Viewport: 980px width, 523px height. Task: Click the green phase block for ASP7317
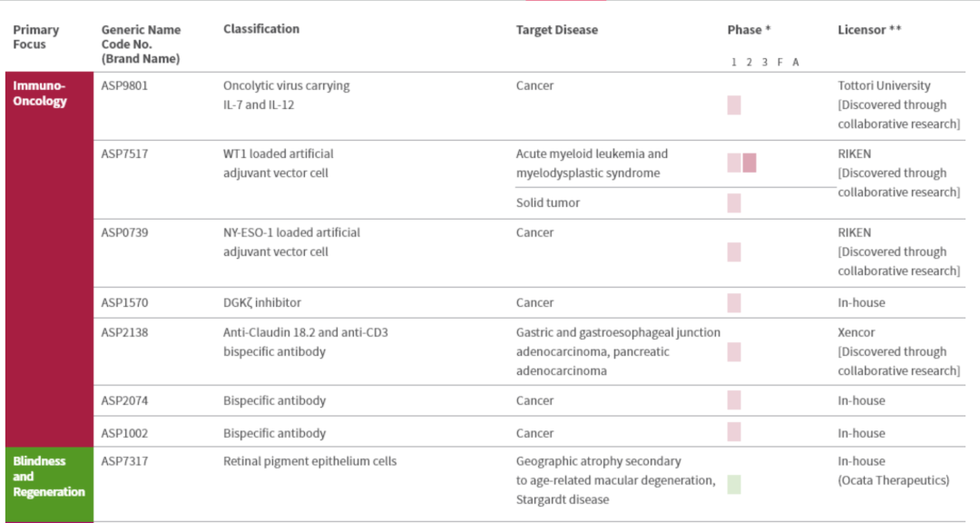734,484
